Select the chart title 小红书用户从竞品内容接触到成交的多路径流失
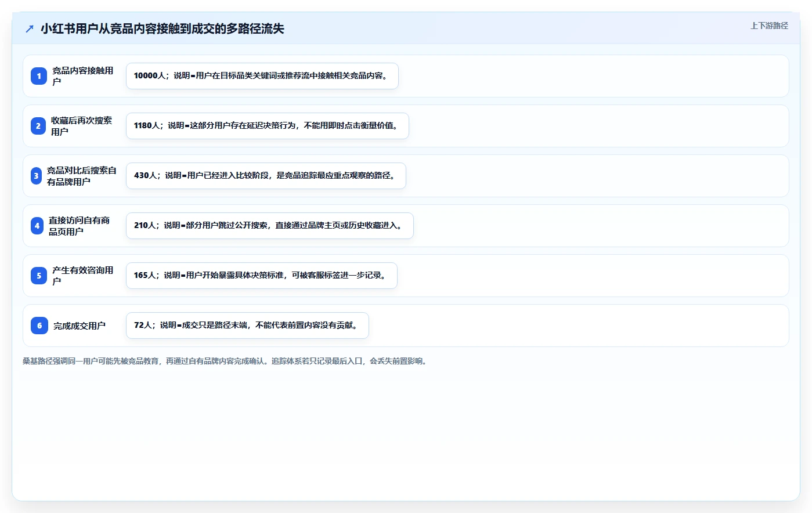 [x=163, y=28]
